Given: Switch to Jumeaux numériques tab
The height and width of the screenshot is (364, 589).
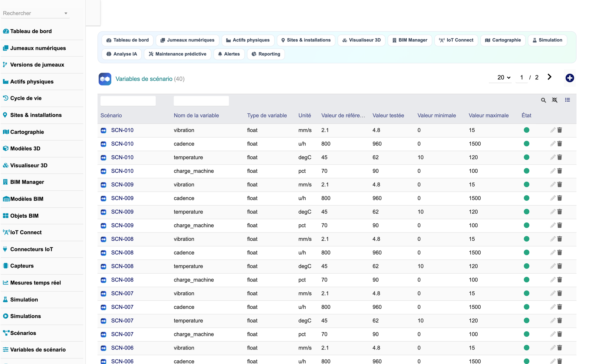Looking at the screenshot, I should 187,40.
